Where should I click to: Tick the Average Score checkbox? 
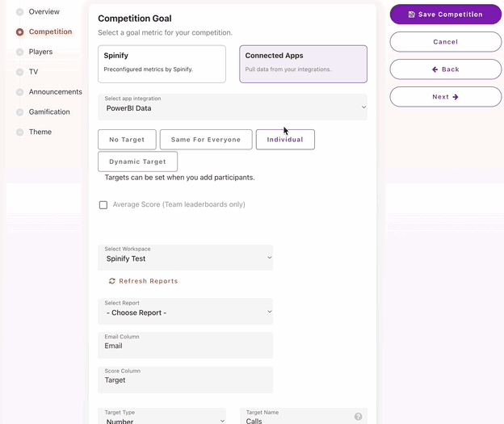coord(103,205)
